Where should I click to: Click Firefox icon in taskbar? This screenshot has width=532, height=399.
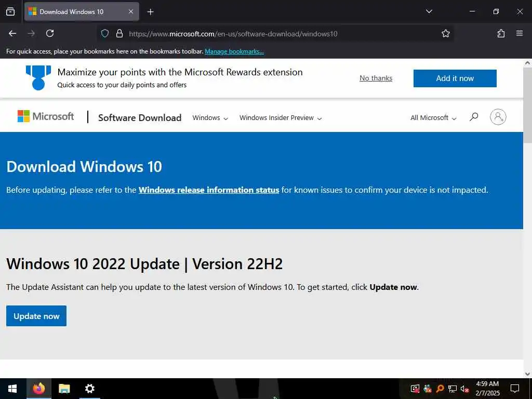coord(38,389)
